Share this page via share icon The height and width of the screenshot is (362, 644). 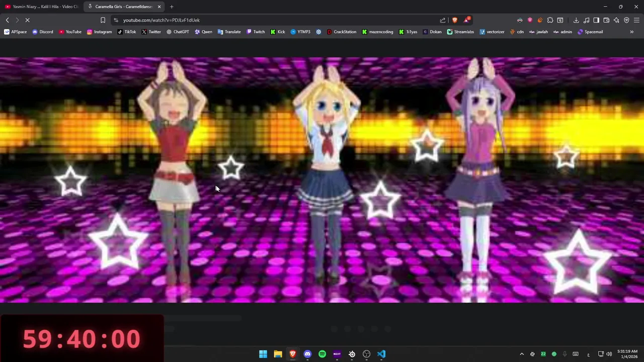tap(443, 20)
